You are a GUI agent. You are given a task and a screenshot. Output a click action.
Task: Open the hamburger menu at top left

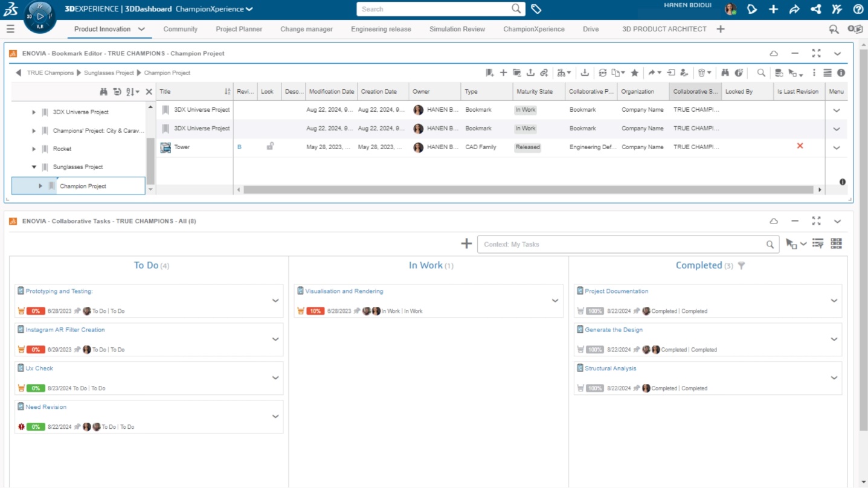(10, 29)
